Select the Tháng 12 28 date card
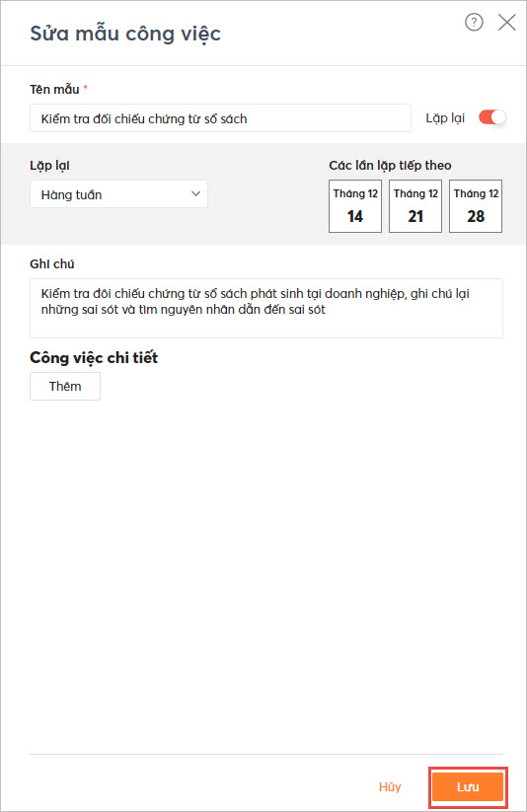 pos(475,206)
